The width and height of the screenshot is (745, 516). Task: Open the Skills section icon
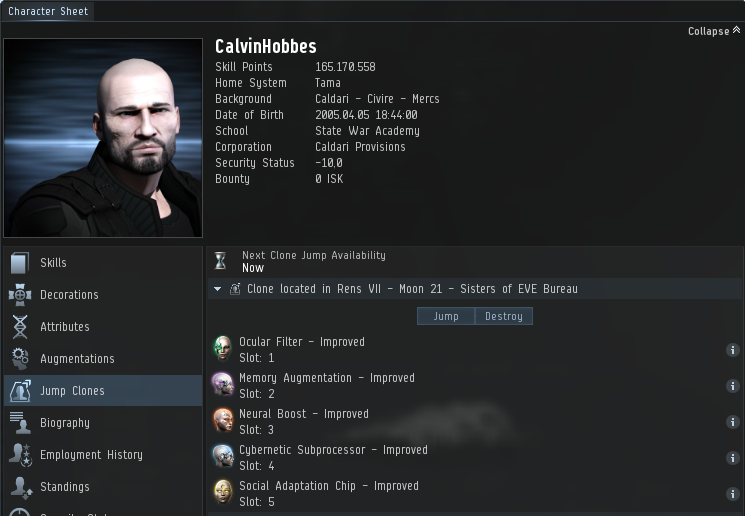click(19, 263)
